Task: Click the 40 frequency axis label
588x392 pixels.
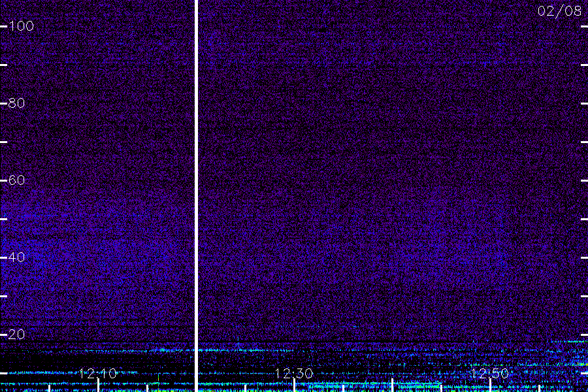Action: [16, 257]
